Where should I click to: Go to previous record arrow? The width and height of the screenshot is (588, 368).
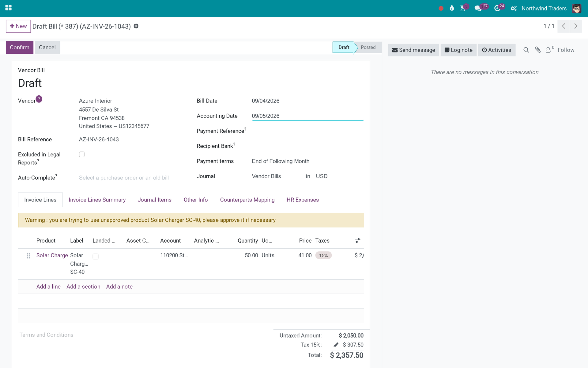(x=563, y=26)
